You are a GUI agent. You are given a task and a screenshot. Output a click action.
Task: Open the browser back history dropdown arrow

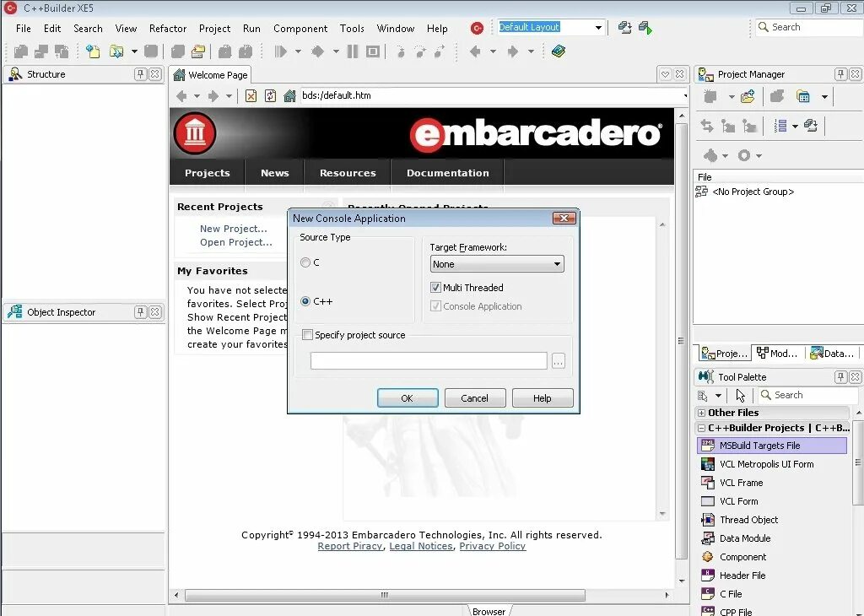197,96
